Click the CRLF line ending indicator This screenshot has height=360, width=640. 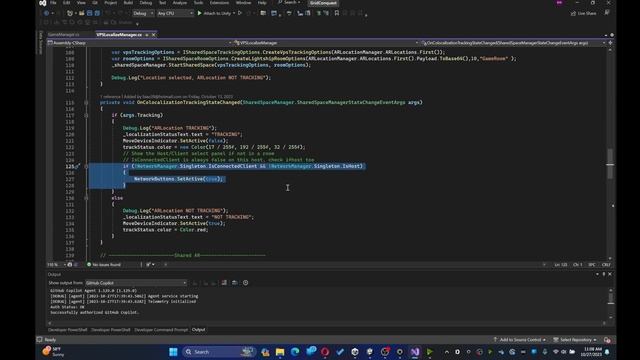click(606, 264)
